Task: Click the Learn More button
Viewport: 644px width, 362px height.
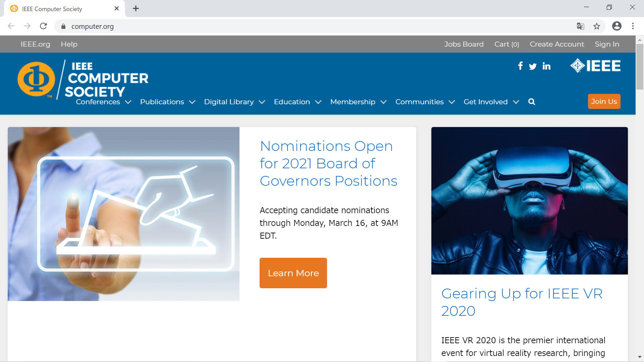Action: pyautogui.click(x=293, y=273)
